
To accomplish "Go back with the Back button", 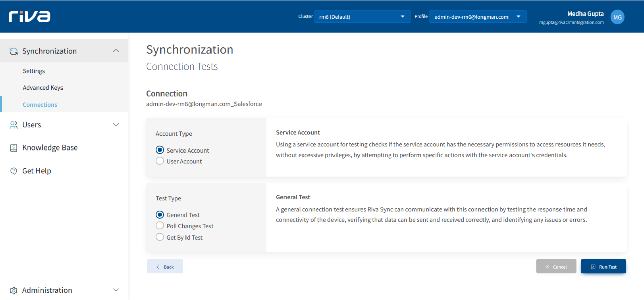I will (x=165, y=266).
